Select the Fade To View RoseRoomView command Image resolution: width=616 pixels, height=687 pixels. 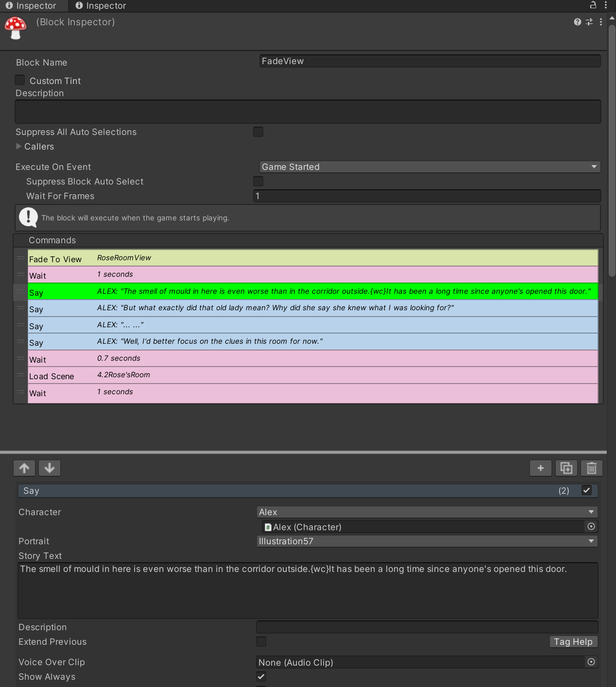click(313, 258)
